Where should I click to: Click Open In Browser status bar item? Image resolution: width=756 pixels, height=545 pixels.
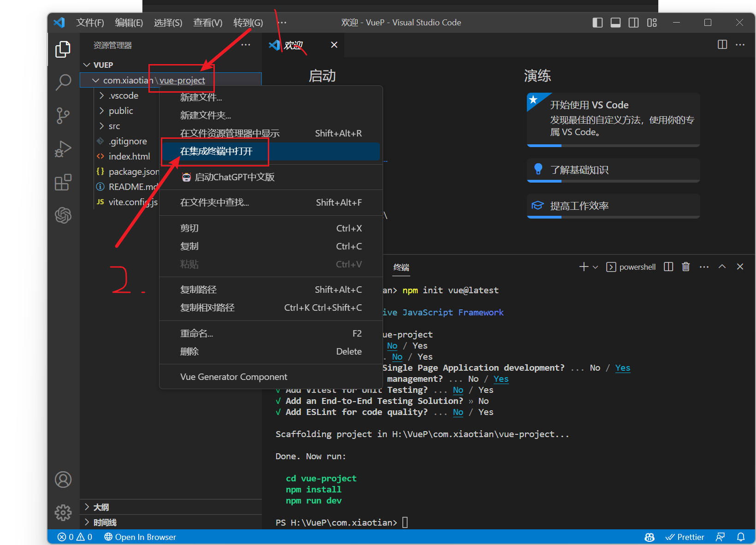pyautogui.click(x=140, y=537)
